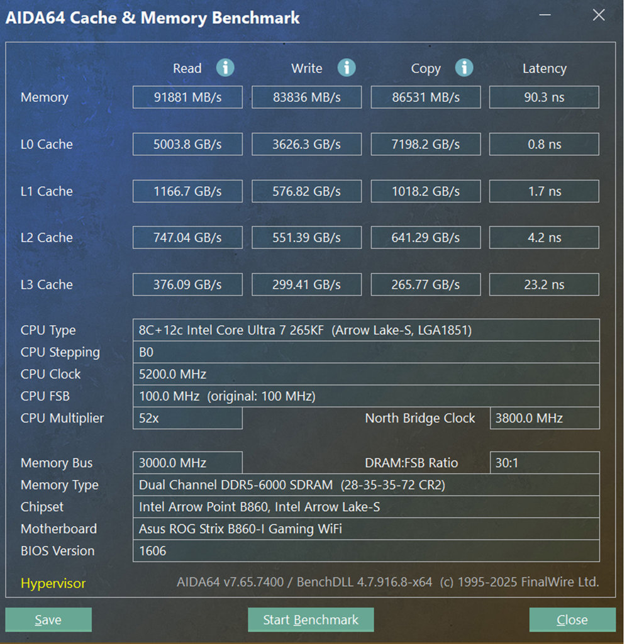Minimize the AIDA64 benchmark window
This screenshot has height=644, width=644.
pyautogui.click(x=545, y=15)
